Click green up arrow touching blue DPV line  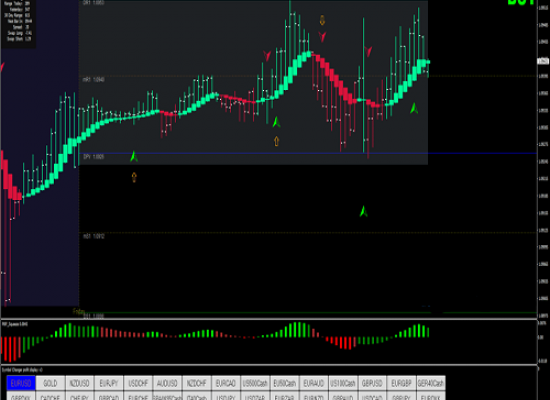point(134,156)
